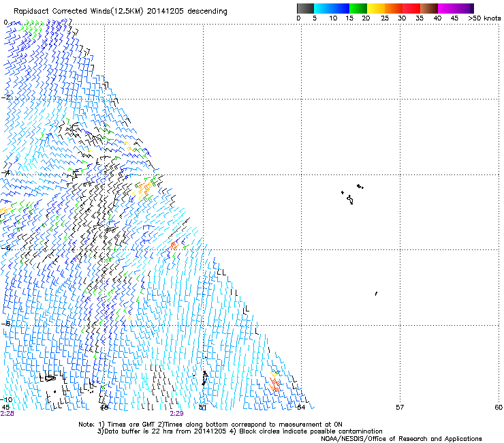
Task: Click the '35' label under the color bar
Action: pyautogui.click(x=420, y=18)
